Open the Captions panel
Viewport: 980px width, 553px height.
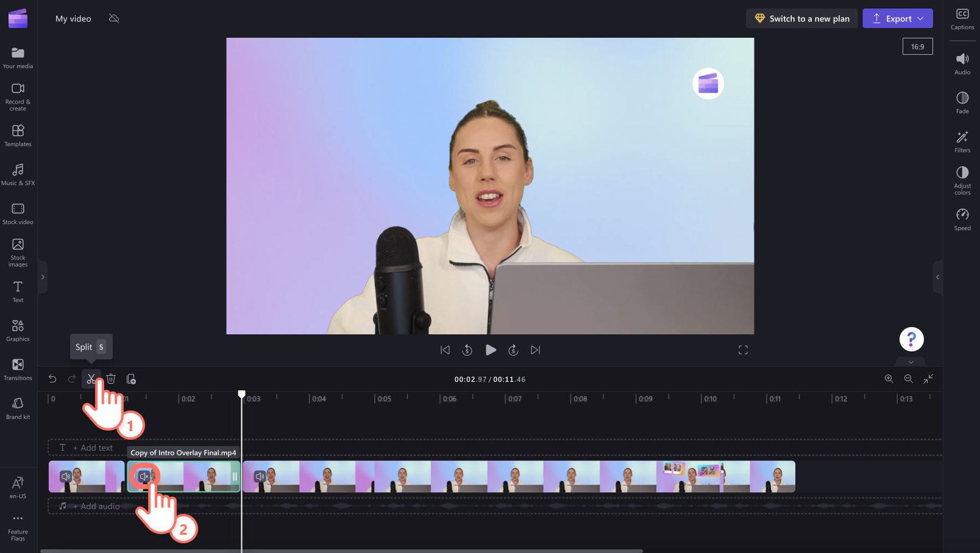[x=962, y=18]
